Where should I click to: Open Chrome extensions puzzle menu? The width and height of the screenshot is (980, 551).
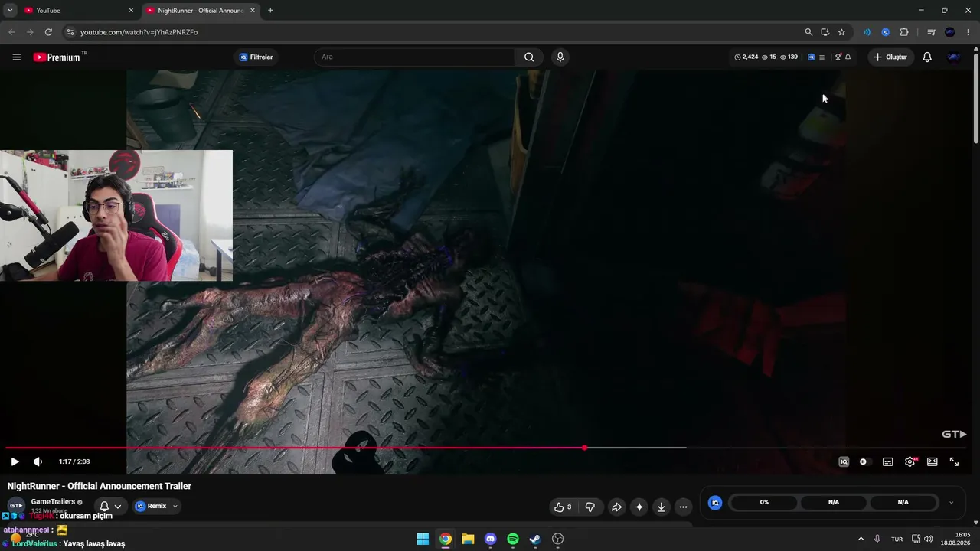pos(904,32)
